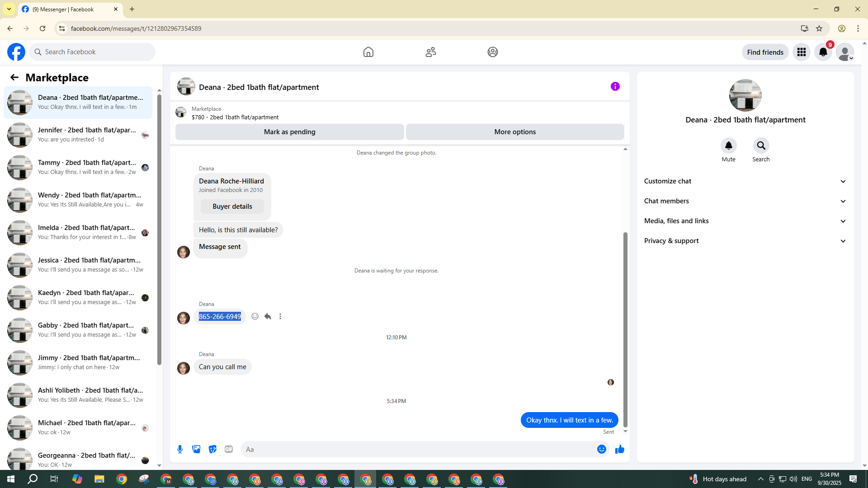Viewport: 868px width, 488px height.
Task: Click Mark as pending button
Action: coord(290,132)
